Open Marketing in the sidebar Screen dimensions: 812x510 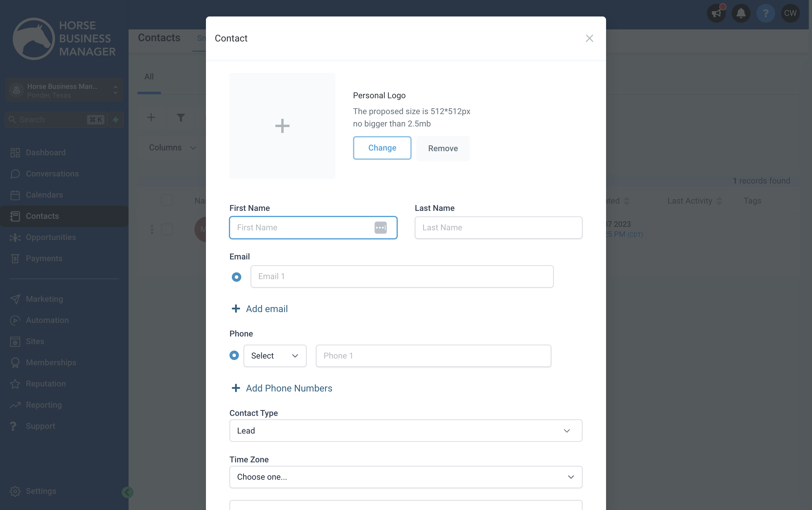click(x=64, y=299)
